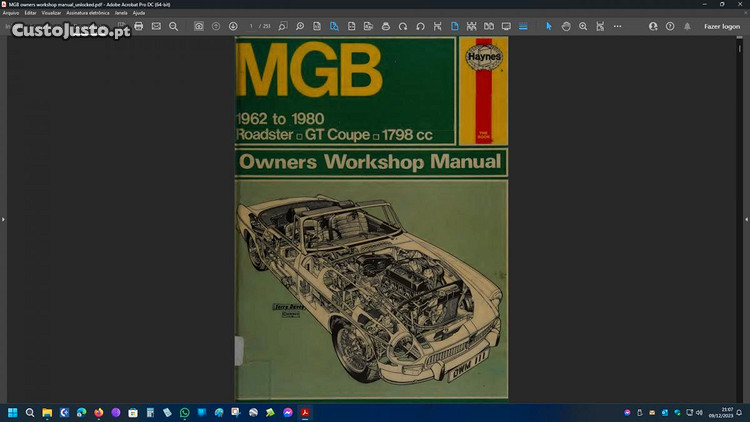Open the Visualizar menu
This screenshot has width=750, height=422.
(x=51, y=13)
